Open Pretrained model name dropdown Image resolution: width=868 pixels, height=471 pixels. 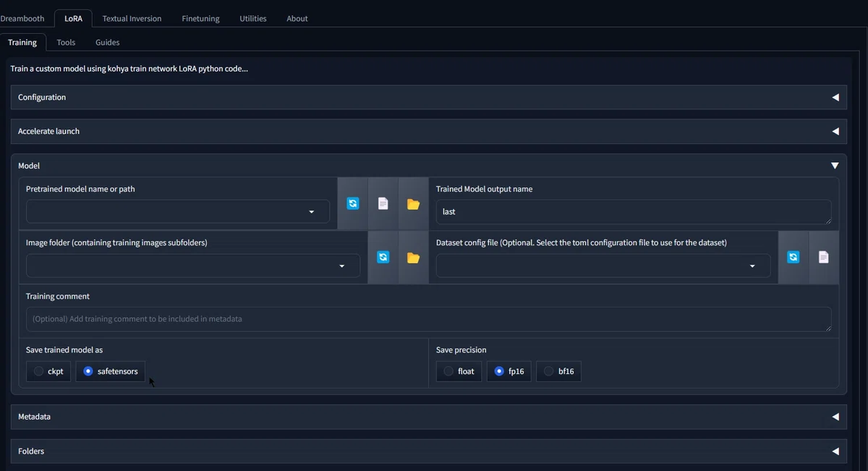178,212
